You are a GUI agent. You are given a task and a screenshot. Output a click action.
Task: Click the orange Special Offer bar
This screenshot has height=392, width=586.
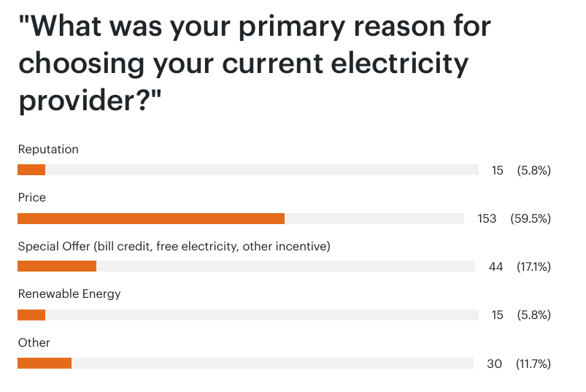pos(57,266)
